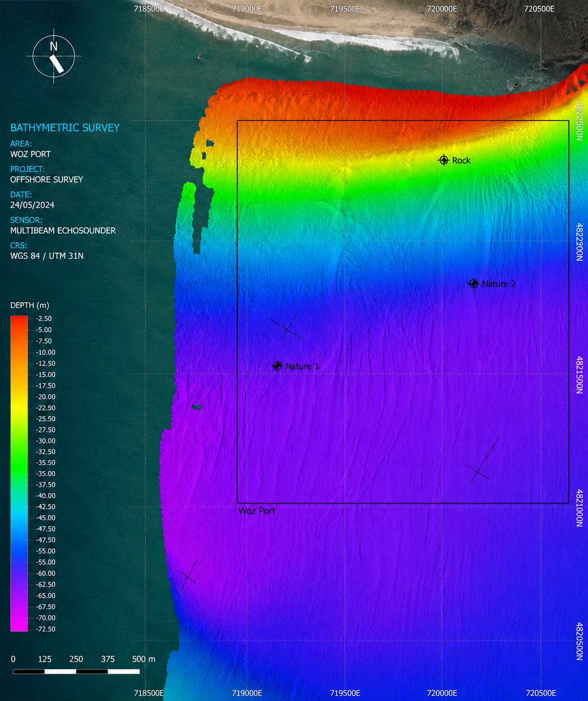This screenshot has height=701, width=588.
Task: Click the scale bar graphic
Action: pos(76,671)
